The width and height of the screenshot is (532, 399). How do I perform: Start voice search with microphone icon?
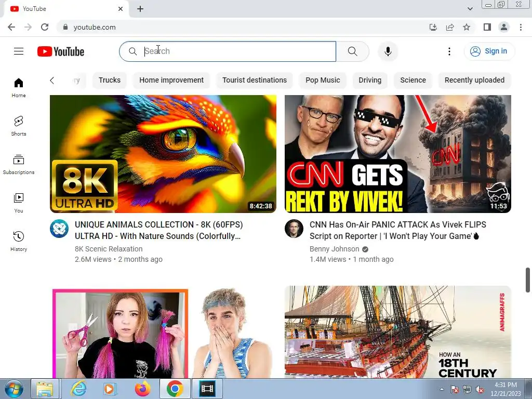pyautogui.click(x=388, y=51)
